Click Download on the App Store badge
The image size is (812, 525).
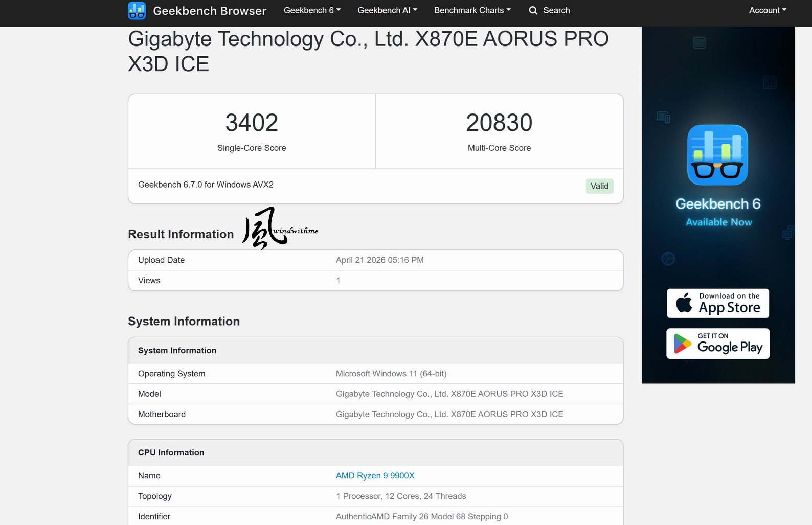pyautogui.click(x=718, y=303)
